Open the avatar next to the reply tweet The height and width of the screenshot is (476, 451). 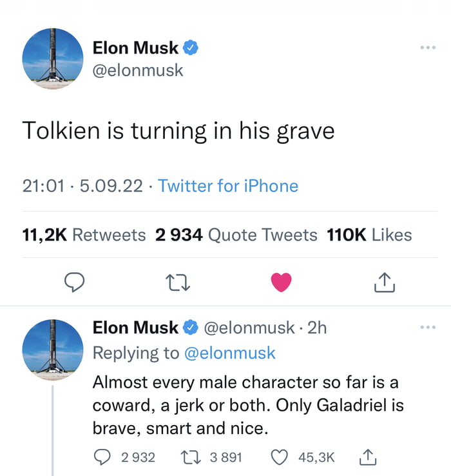pyautogui.click(x=53, y=349)
